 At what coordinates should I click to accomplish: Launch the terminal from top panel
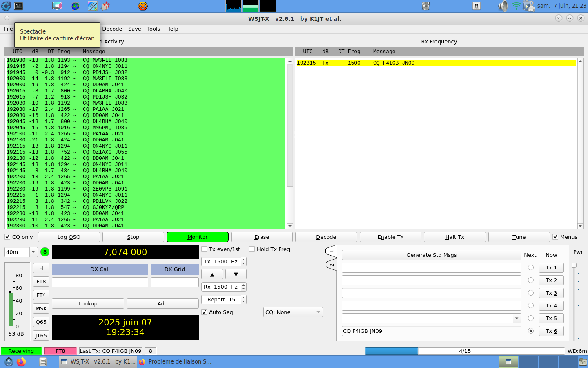(18, 6)
